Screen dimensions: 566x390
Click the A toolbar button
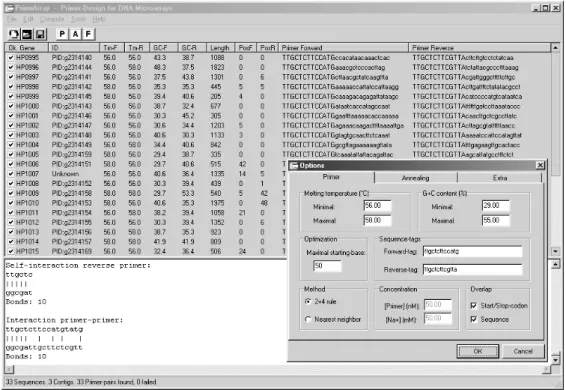(75, 34)
